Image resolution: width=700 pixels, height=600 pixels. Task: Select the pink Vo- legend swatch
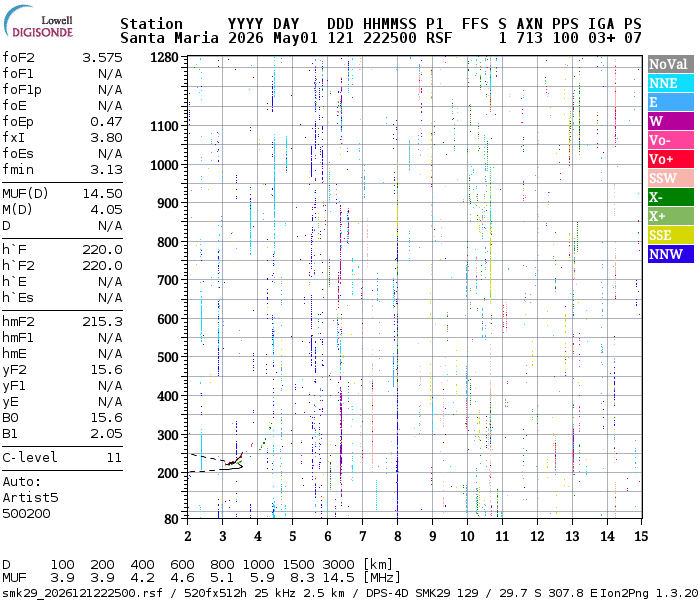coord(671,140)
